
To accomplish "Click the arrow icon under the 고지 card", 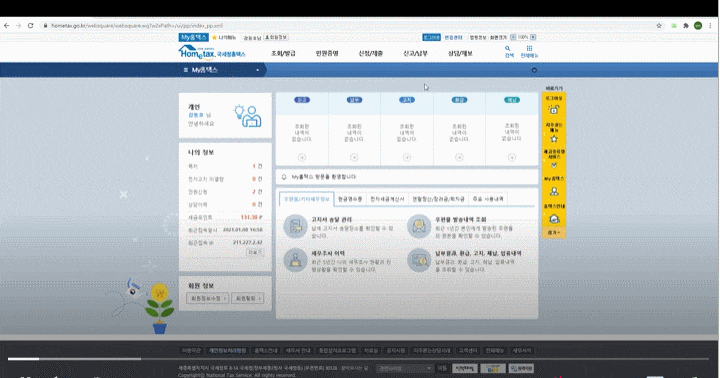I will coord(407,157).
